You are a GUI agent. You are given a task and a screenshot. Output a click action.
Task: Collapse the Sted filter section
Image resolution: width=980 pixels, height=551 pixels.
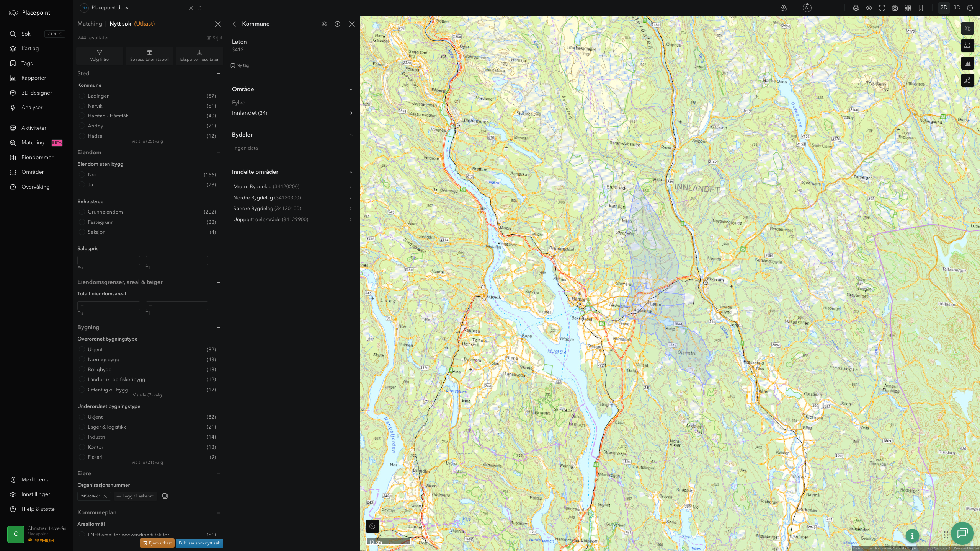click(219, 73)
